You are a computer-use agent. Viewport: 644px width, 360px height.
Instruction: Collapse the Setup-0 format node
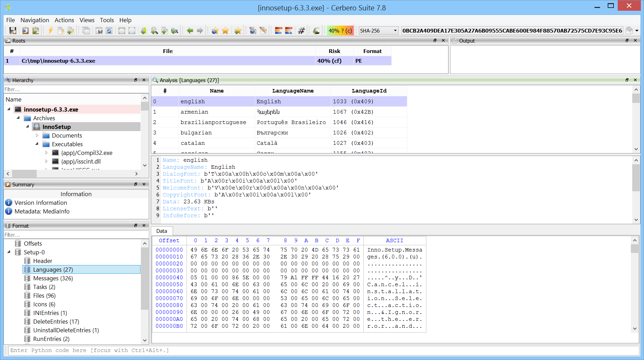[x=9, y=252]
